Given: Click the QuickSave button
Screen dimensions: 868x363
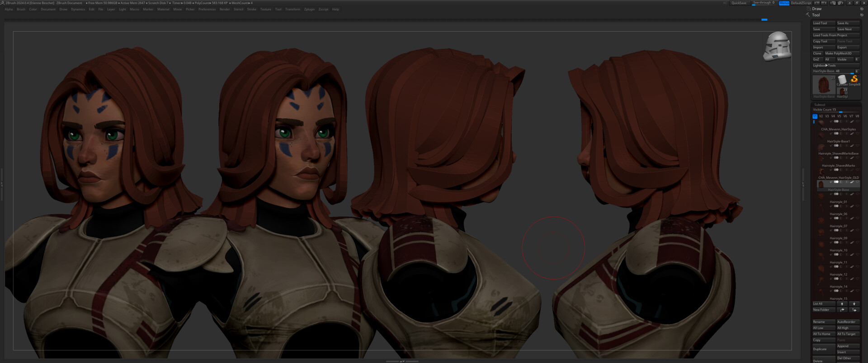Looking at the screenshot, I should [739, 3].
